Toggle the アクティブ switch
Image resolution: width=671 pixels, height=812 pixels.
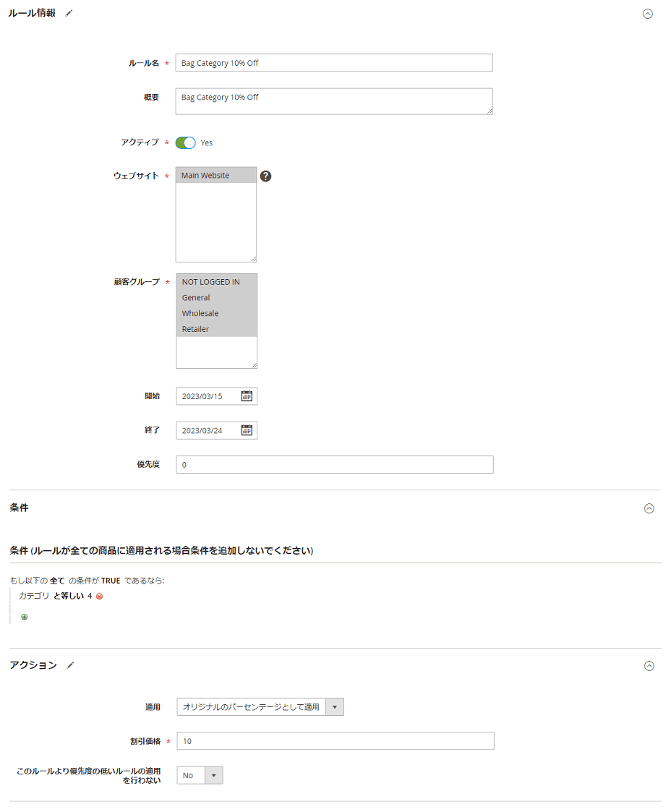tap(186, 142)
